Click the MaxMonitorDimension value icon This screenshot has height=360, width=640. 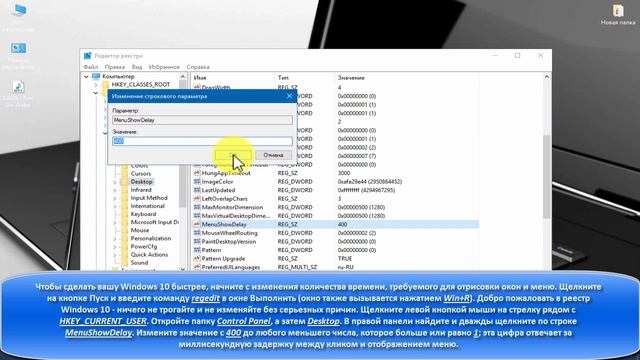pos(197,207)
